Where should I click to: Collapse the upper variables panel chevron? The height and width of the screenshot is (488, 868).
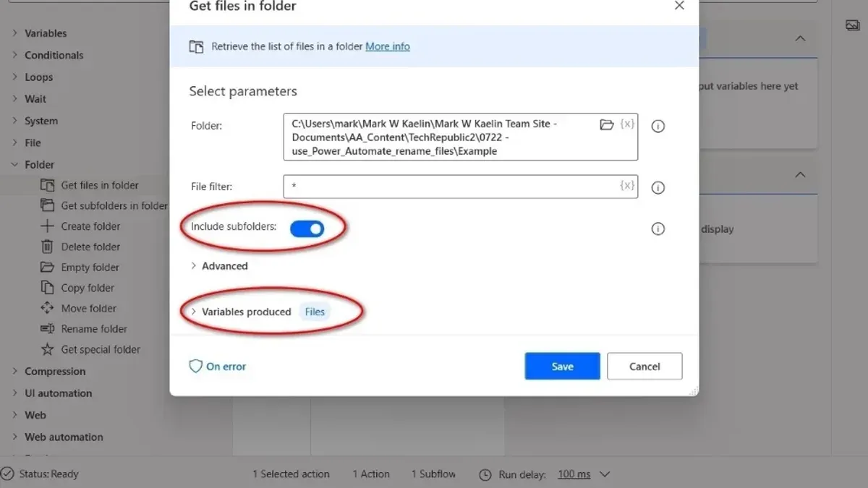click(800, 38)
